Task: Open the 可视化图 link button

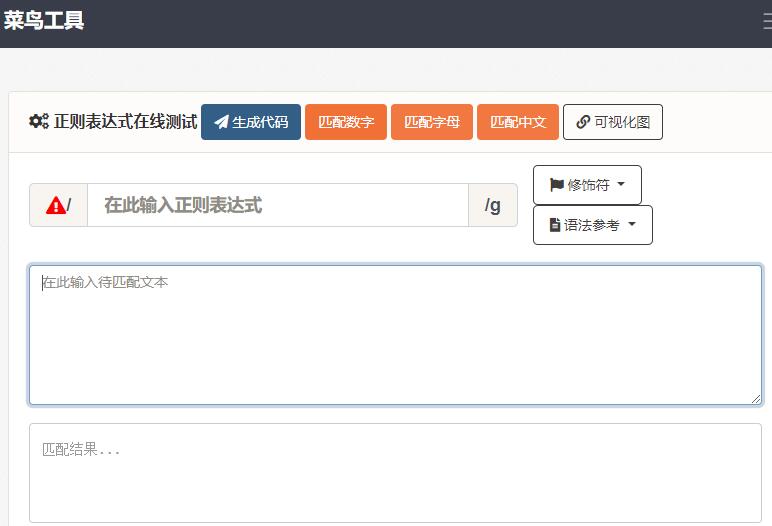Action: pyautogui.click(x=613, y=122)
